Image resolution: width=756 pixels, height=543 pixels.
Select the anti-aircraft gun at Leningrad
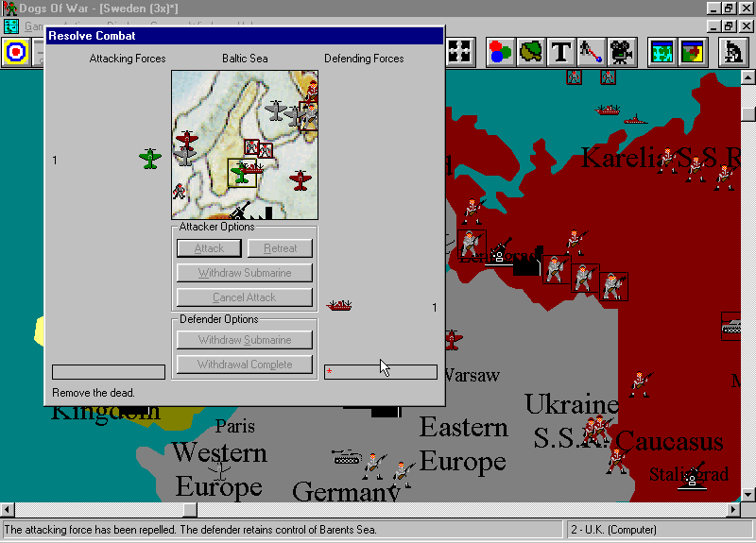coord(501,251)
